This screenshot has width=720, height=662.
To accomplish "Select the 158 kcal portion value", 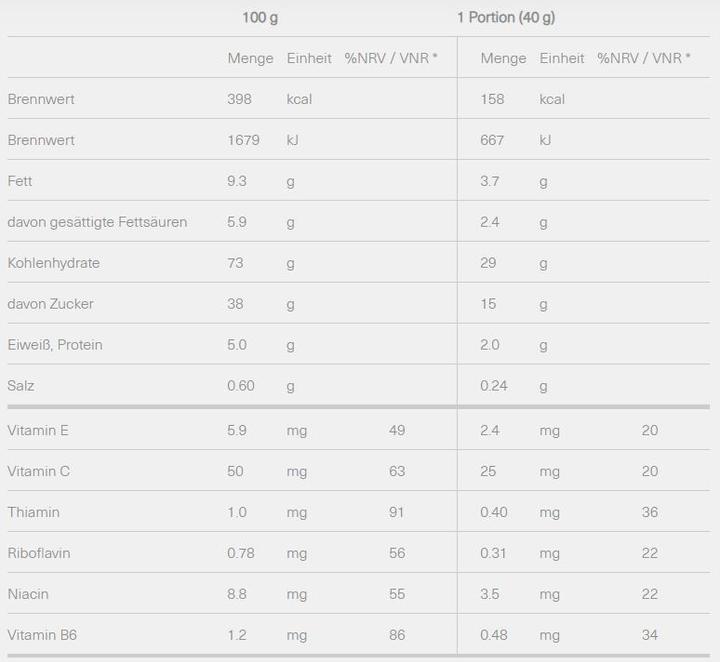I will [x=492, y=99].
